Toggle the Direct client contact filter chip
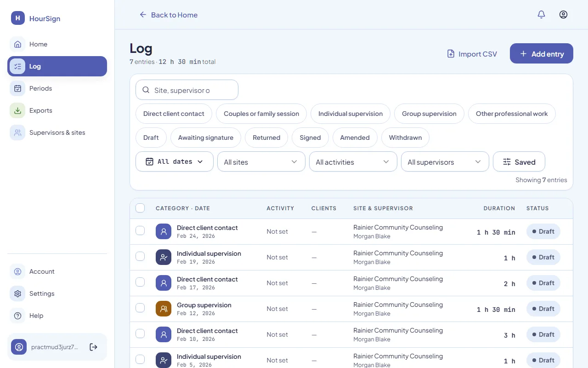The width and height of the screenshot is (588, 368). click(174, 114)
